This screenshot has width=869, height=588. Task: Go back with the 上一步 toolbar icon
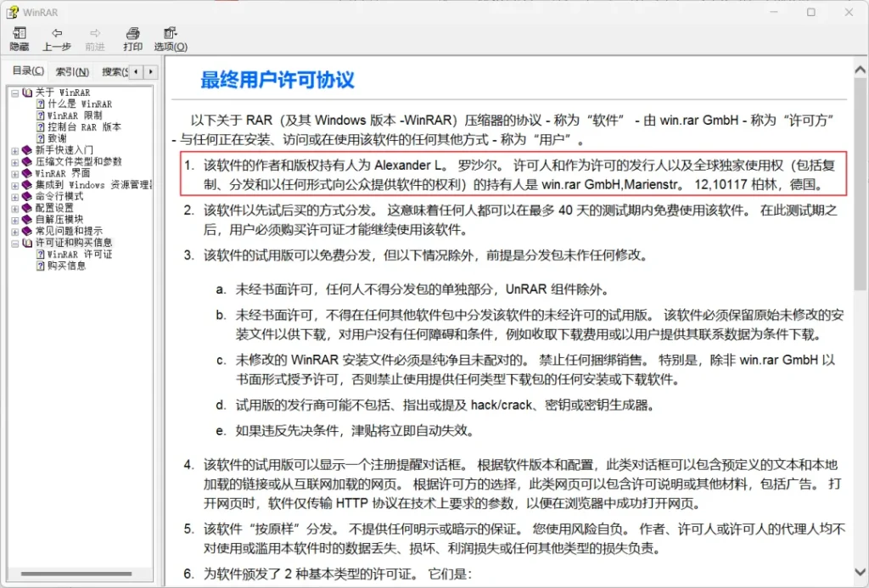57,33
